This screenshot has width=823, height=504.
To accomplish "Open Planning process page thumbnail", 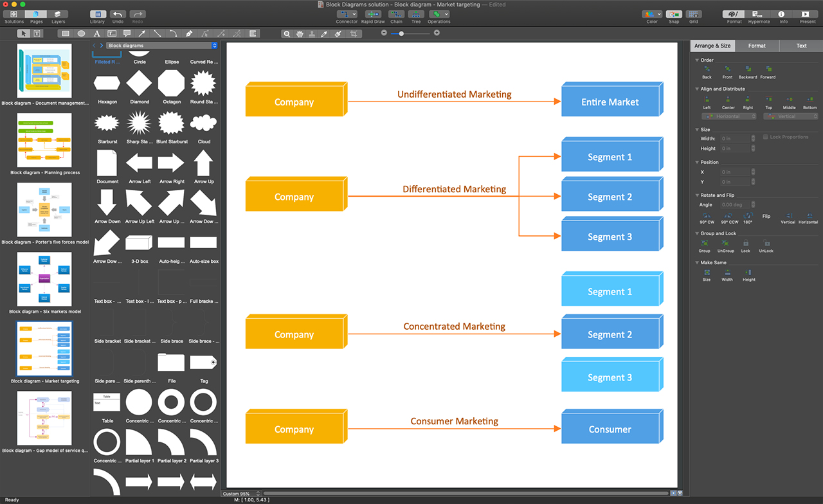I will coord(44,140).
